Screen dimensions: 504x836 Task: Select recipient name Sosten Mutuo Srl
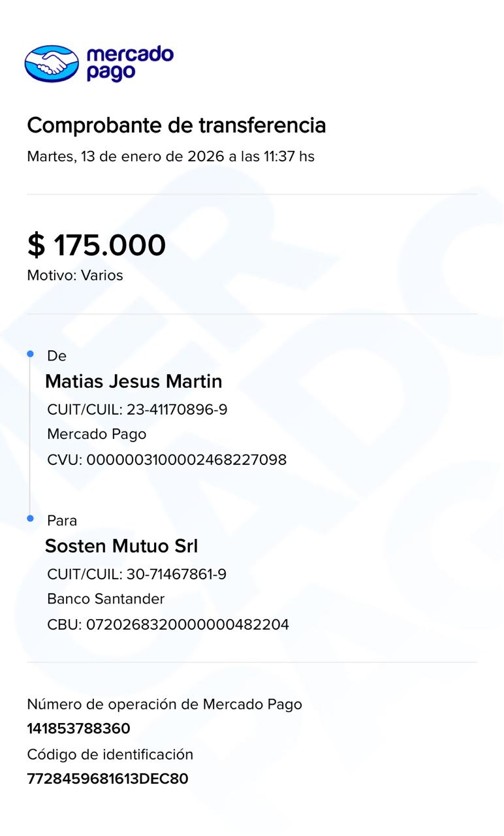point(121,546)
